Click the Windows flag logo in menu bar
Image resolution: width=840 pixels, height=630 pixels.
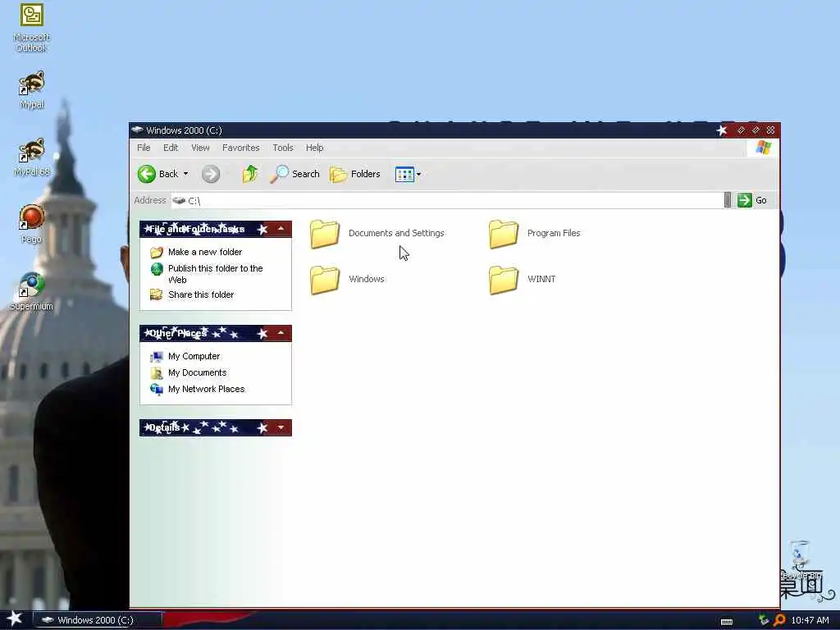[764, 148]
